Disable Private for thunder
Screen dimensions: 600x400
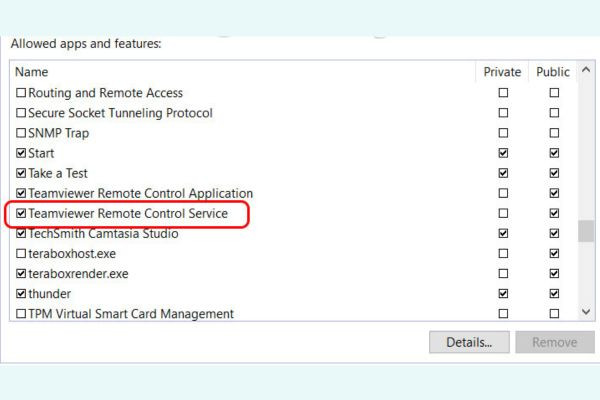point(503,294)
